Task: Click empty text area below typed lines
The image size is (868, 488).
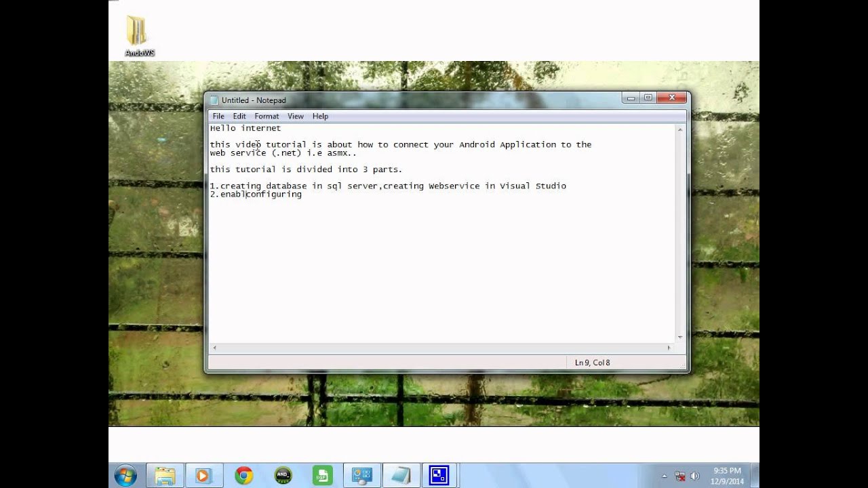Action: 441,271
